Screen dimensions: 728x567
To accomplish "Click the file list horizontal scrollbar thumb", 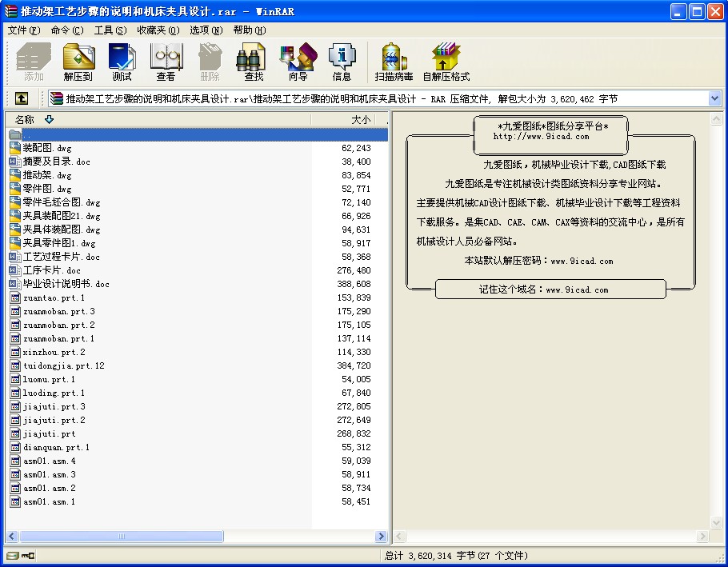I will pyautogui.click(x=122, y=537).
